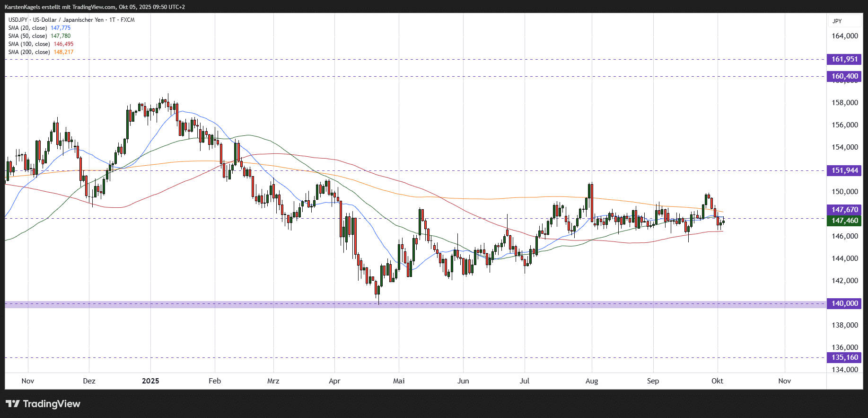Viewport: 868px width, 418px height.
Task: Open the JPY currency selector on the price axis
Action: [837, 21]
